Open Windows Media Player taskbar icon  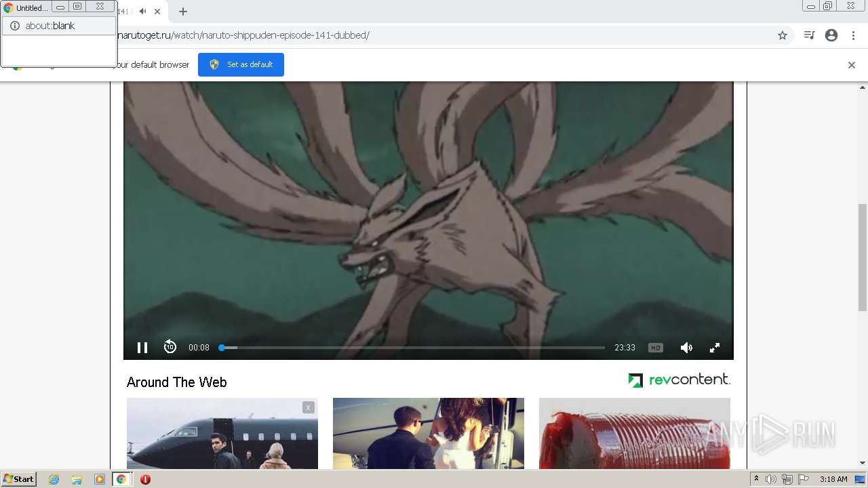pos(99,479)
